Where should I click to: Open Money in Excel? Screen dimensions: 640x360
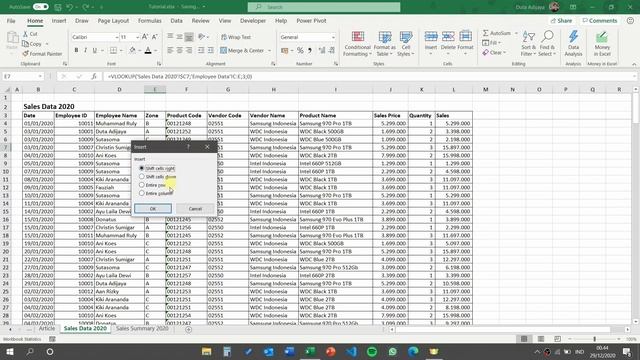coord(602,44)
